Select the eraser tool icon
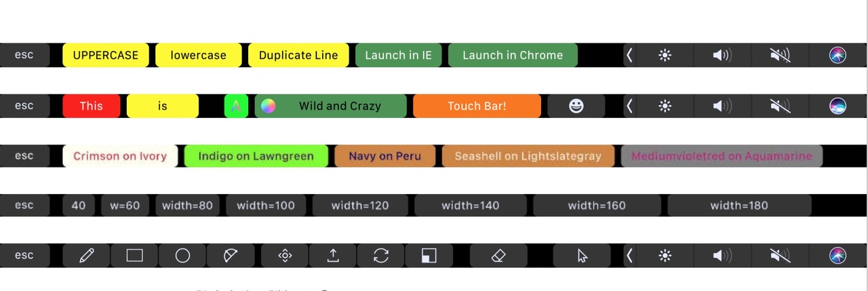868x291 pixels. tap(498, 256)
